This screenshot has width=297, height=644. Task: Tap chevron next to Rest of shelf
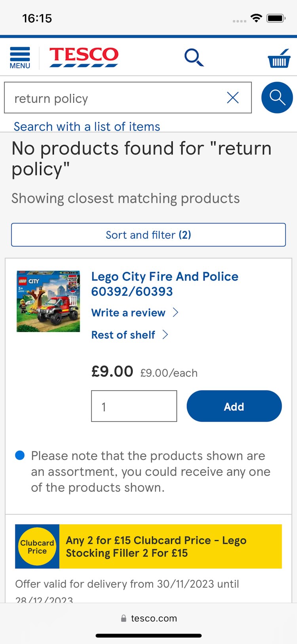[166, 335]
